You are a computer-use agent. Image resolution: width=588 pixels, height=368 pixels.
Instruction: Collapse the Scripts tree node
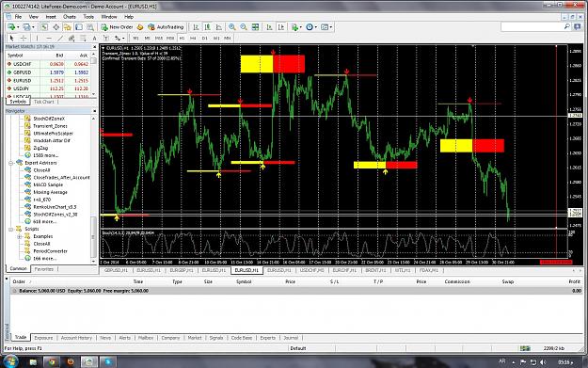(x=11, y=229)
